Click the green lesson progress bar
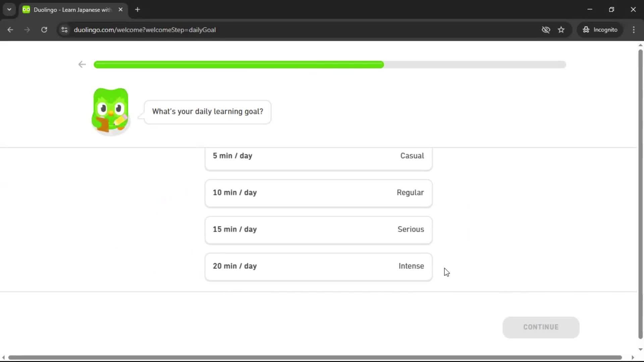Screen dimensions: 644x362 [238, 65]
